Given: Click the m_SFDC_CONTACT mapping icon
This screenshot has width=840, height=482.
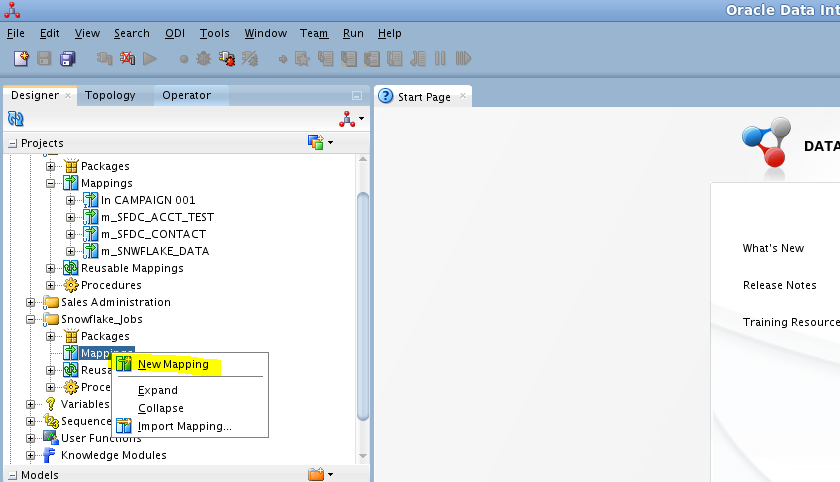Looking at the screenshot, I should coord(91,235).
